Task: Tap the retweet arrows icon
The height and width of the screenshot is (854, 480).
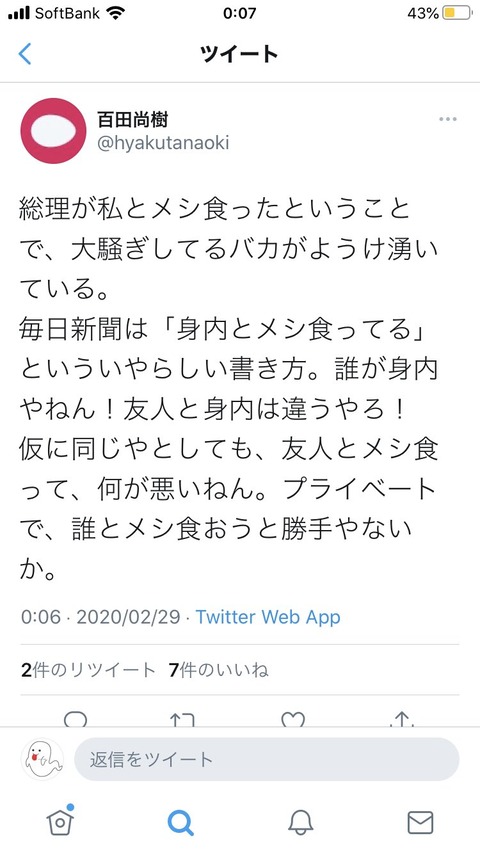Action: coord(183,720)
